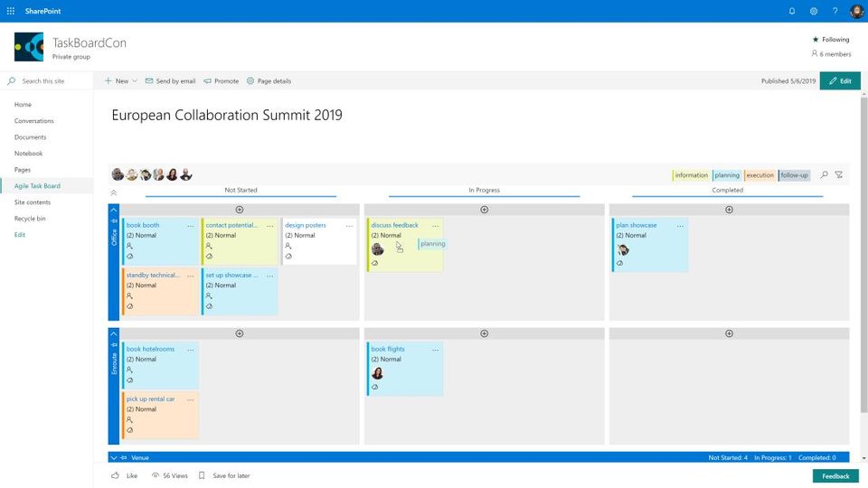Pin the Office swimlane
The width and height of the screenshot is (868, 488).
(x=115, y=221)
